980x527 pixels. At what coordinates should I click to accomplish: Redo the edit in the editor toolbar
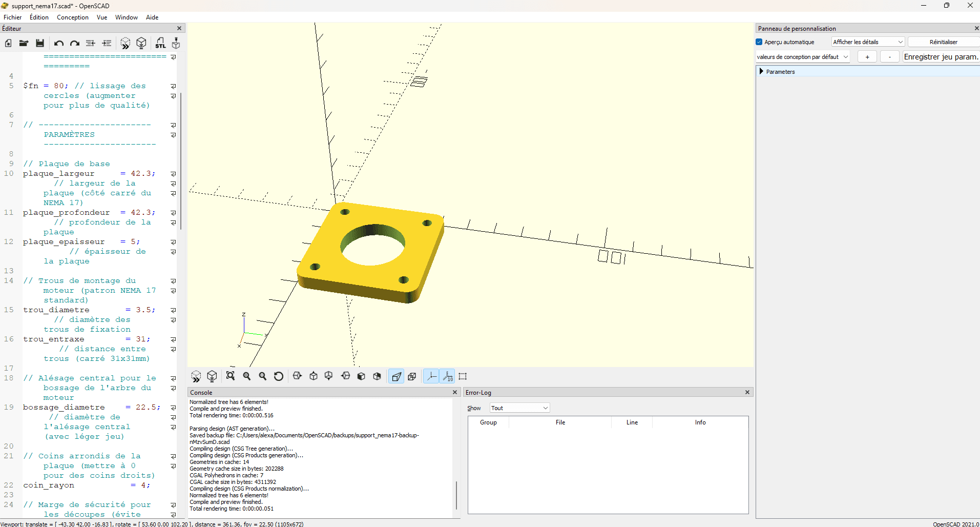(75, 44)
